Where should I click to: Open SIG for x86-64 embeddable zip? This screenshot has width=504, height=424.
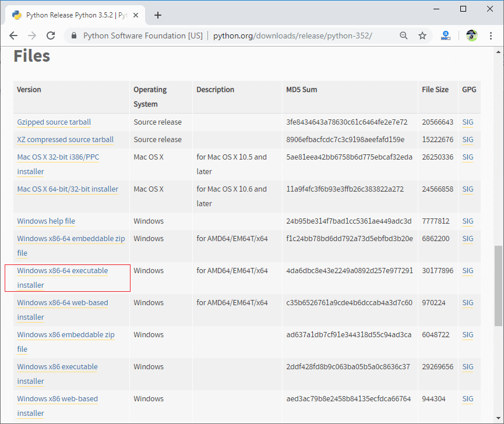[468, 239]
